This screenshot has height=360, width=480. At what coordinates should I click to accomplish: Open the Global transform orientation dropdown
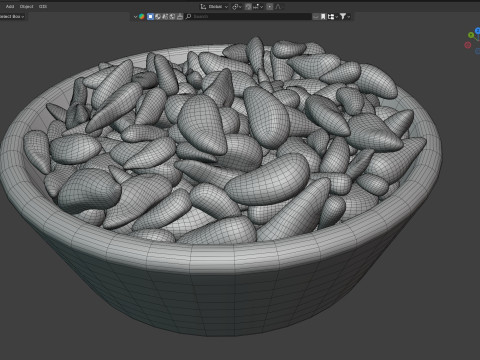[x=214, y=6]
